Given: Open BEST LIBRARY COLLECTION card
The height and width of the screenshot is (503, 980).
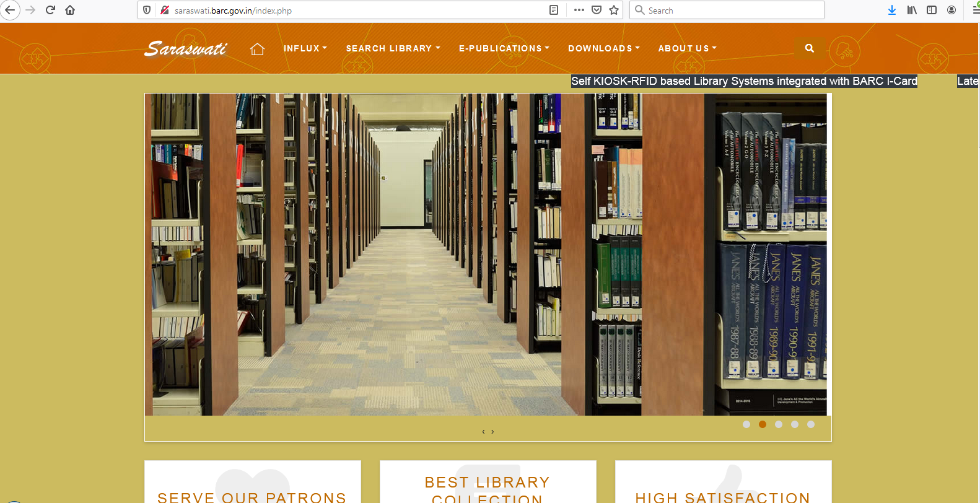Looking at the screenshot, I should point(488,482).
